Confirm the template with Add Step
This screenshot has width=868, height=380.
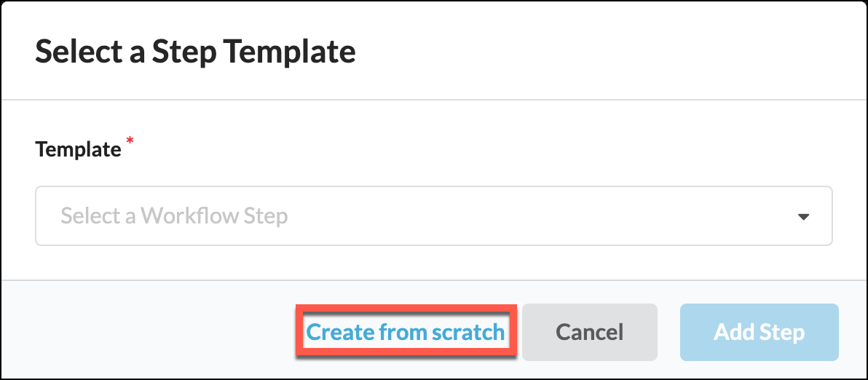tap(759, 333)
